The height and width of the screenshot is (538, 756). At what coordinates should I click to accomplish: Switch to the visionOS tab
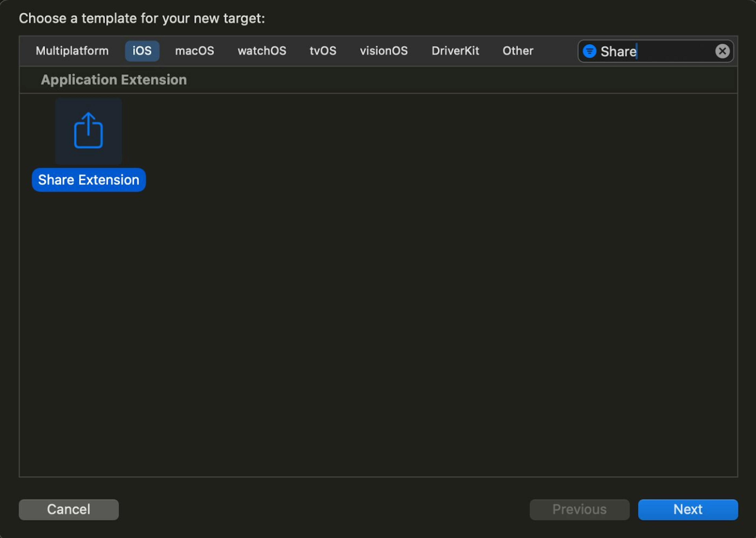pyautogui.click(x=384, y=51)
